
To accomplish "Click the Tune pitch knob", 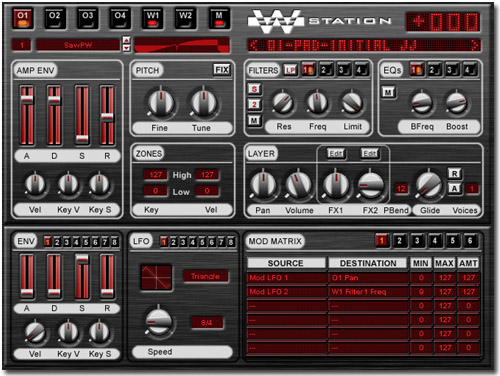I will (x=203, y=103).
